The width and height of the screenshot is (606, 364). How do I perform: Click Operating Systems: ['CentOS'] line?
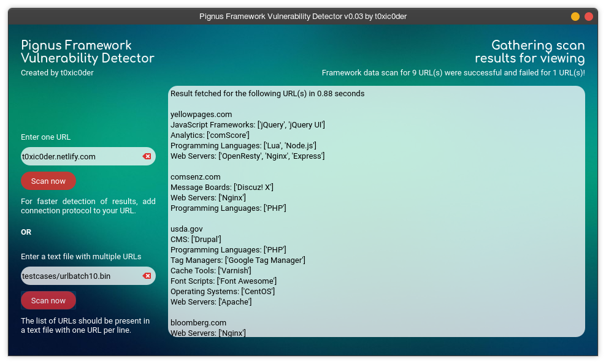click(x=223, y=292)
